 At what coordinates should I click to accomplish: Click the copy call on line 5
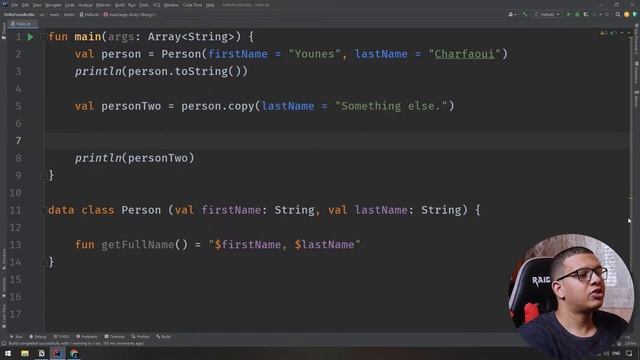tap(241, 106)
